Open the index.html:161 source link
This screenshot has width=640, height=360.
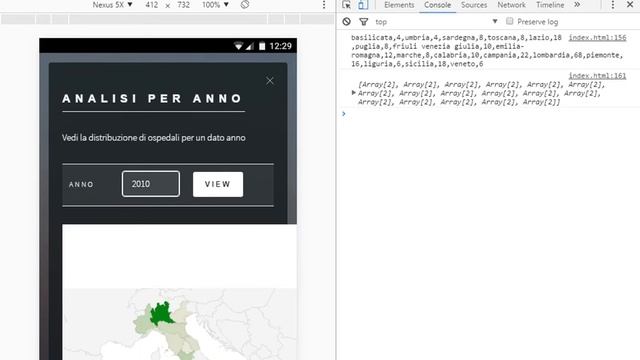point(597,76)
